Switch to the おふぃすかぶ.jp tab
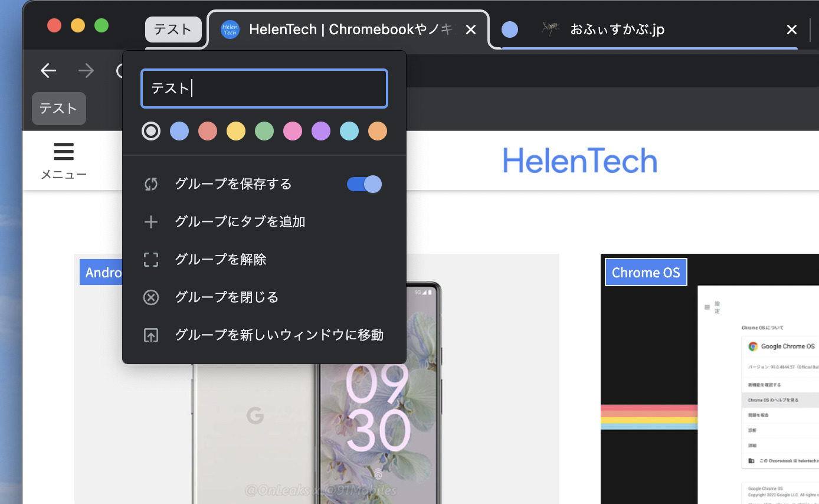The height and width of the screenshot is (504, 819). click(617, 29)
